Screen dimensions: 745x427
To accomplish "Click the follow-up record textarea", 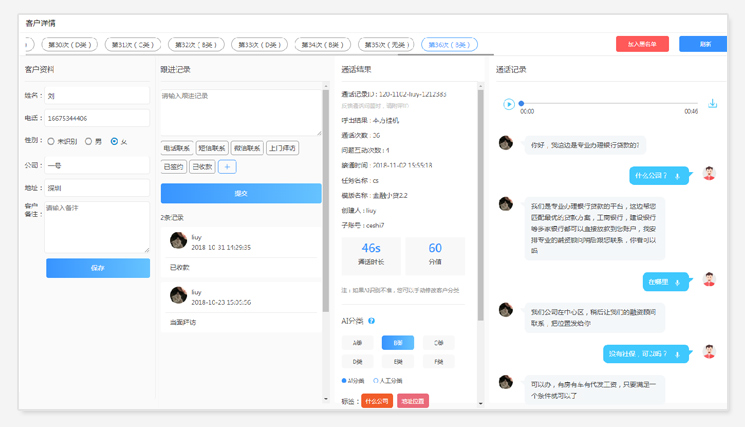I will tap(241, 113).
